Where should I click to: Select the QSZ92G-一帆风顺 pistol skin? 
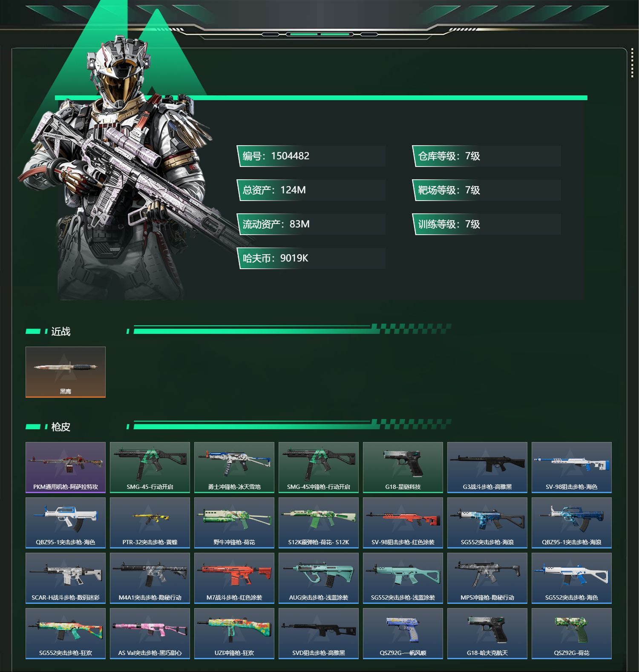pos(403,634)
